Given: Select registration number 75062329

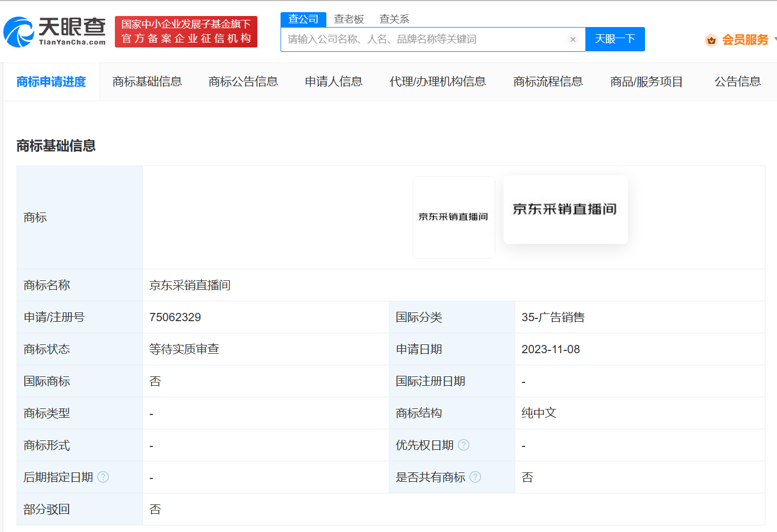Looking at the screenshot, I should point(175,317).
